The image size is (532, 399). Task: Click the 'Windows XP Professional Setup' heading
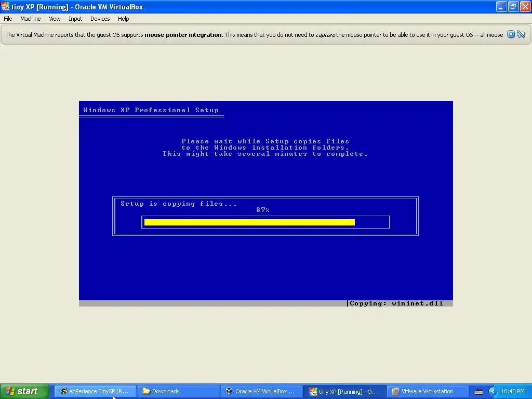pyautogui.click(x=151, y=110)
